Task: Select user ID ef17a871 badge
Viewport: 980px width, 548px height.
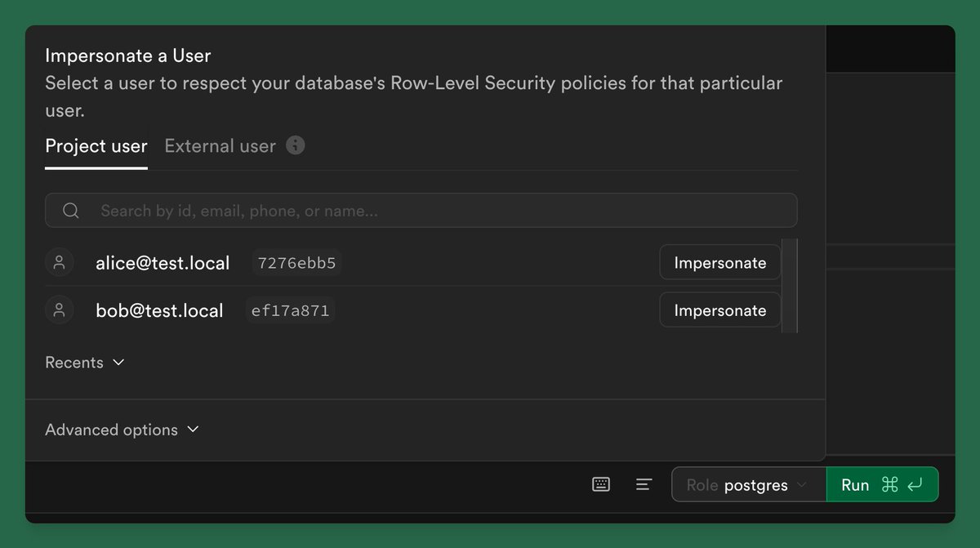Action: pos(291,310)
